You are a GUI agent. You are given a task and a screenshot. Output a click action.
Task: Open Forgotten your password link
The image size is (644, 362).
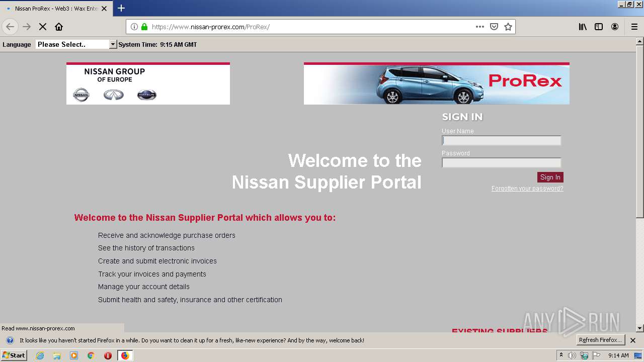pos(527,189)
